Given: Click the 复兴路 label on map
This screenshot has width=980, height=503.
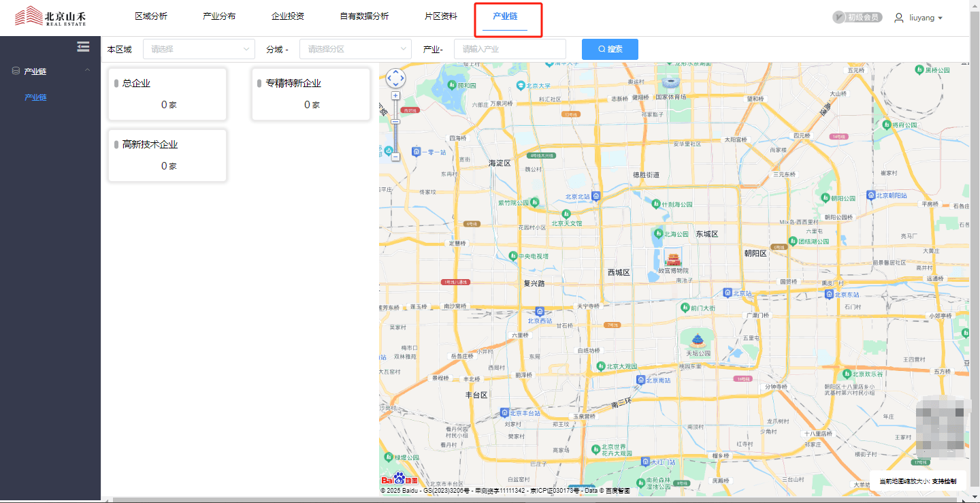Looking at the screenshot, I should (534, 283).
